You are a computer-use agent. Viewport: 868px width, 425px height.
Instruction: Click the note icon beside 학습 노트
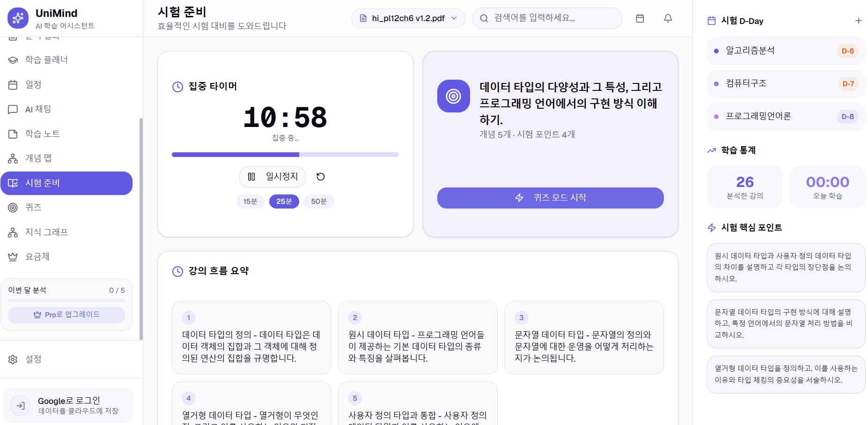click(x=13, y=134)
